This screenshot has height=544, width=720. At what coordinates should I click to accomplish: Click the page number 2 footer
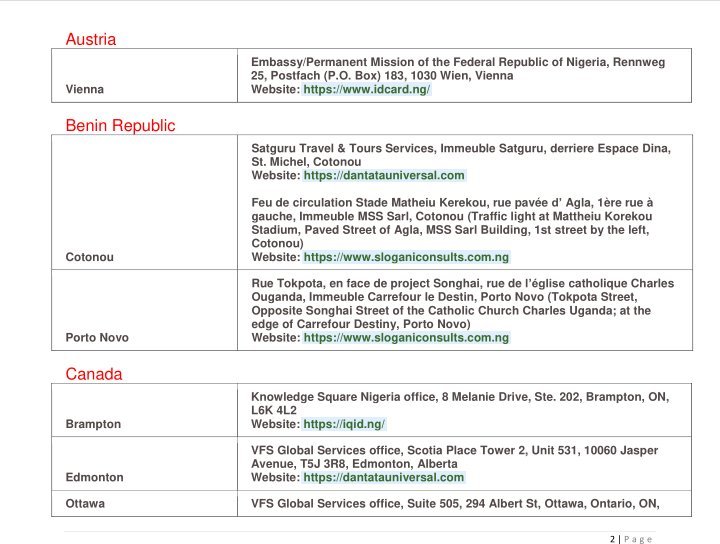(x=613, y=539)
